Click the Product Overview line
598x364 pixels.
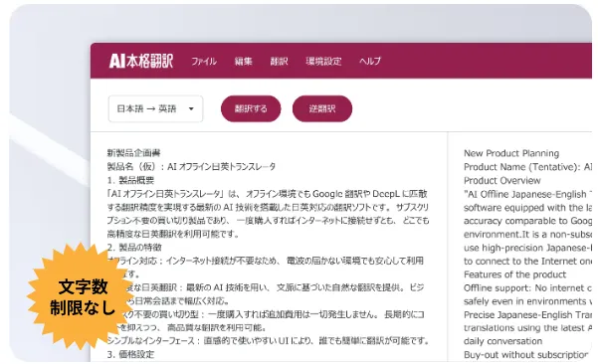pyautogui.click(x=501, y=180)
